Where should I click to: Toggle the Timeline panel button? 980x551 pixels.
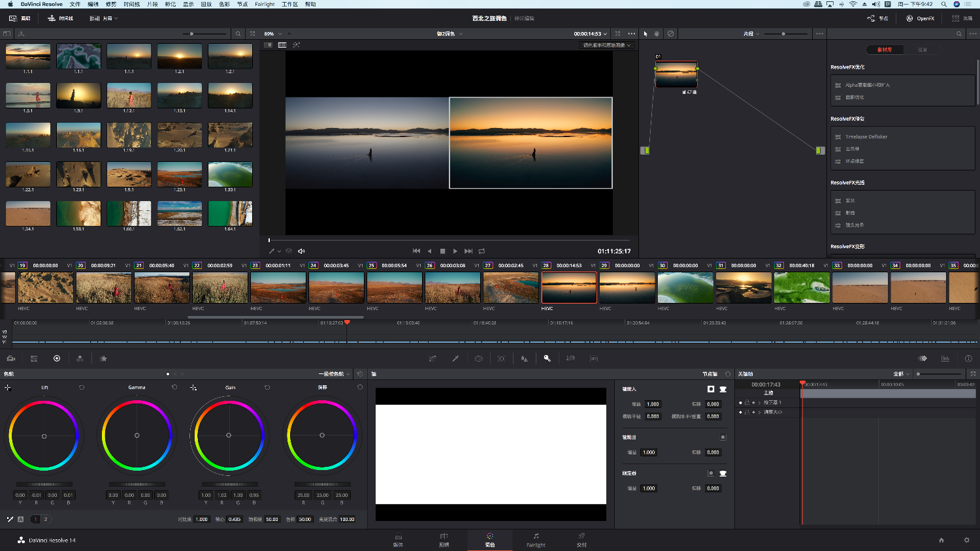[60, 18]
